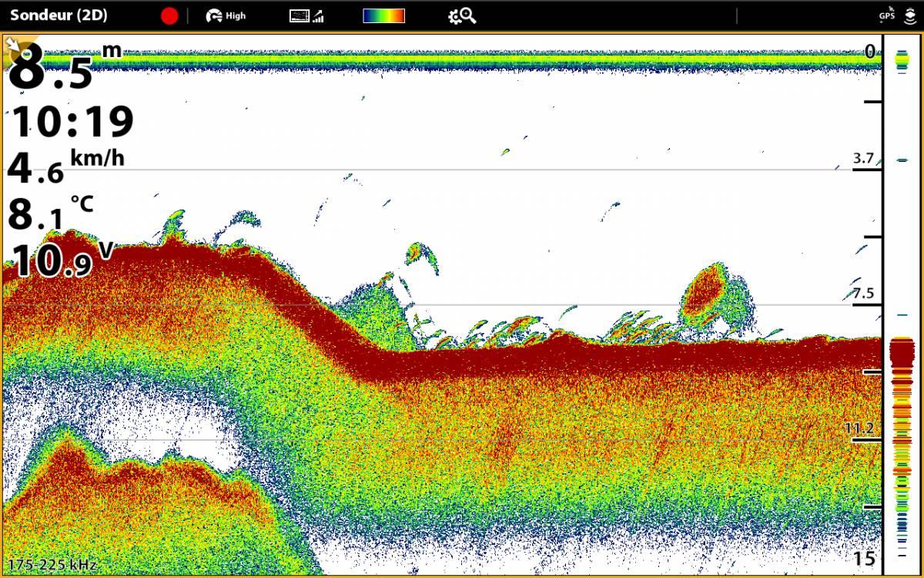Tap the 0 surface depth scale value

tap(870, 52)
